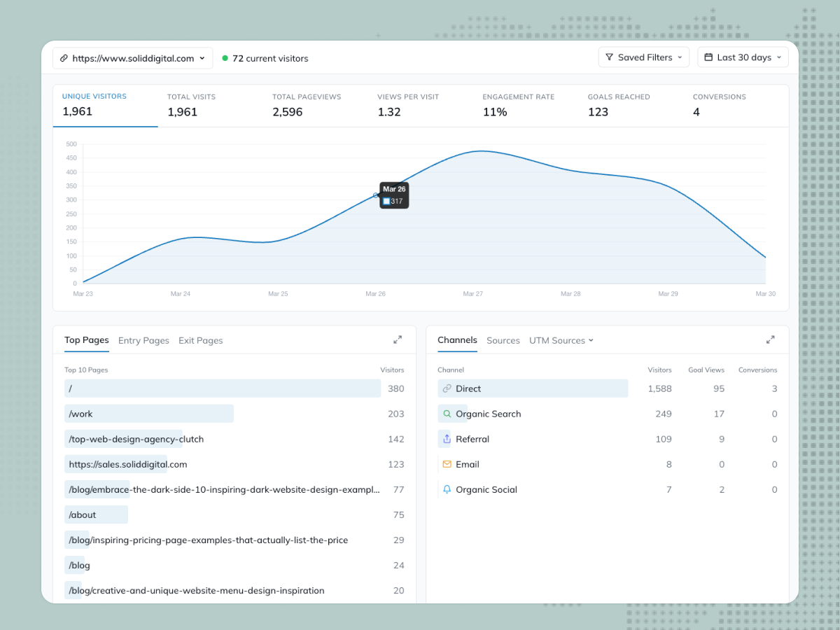Select the Goals Reached metric tab

(631, 105)
